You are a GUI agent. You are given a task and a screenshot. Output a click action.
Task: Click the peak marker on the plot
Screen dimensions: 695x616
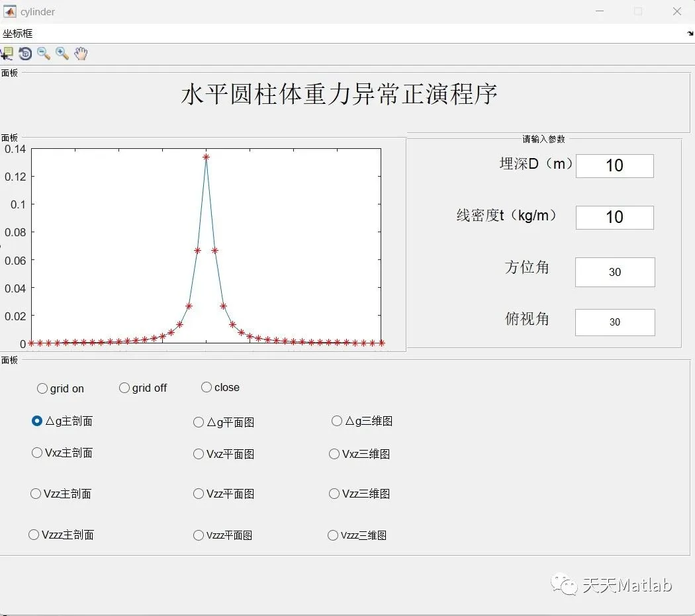pos(206,157)
